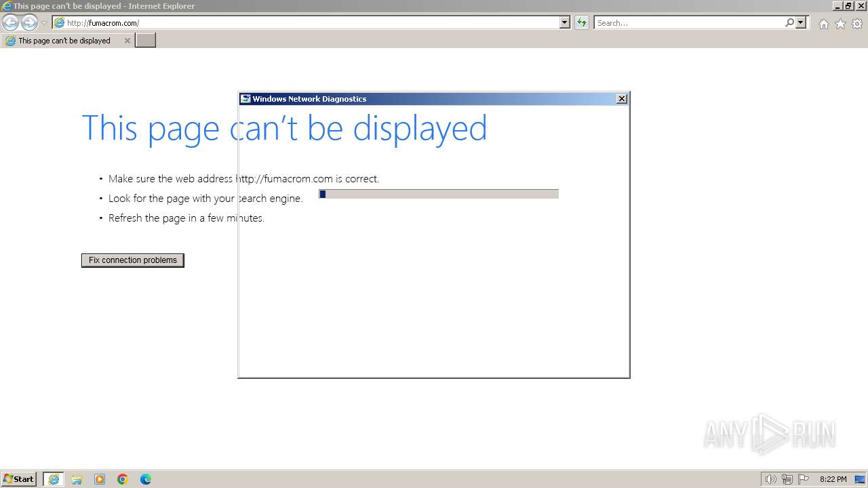Image resolution: width=868 pixels, height=488 pixels.
Task: Refresh the page using the green arrows icon
Action: pyautogui.click(x=581, y=23)
